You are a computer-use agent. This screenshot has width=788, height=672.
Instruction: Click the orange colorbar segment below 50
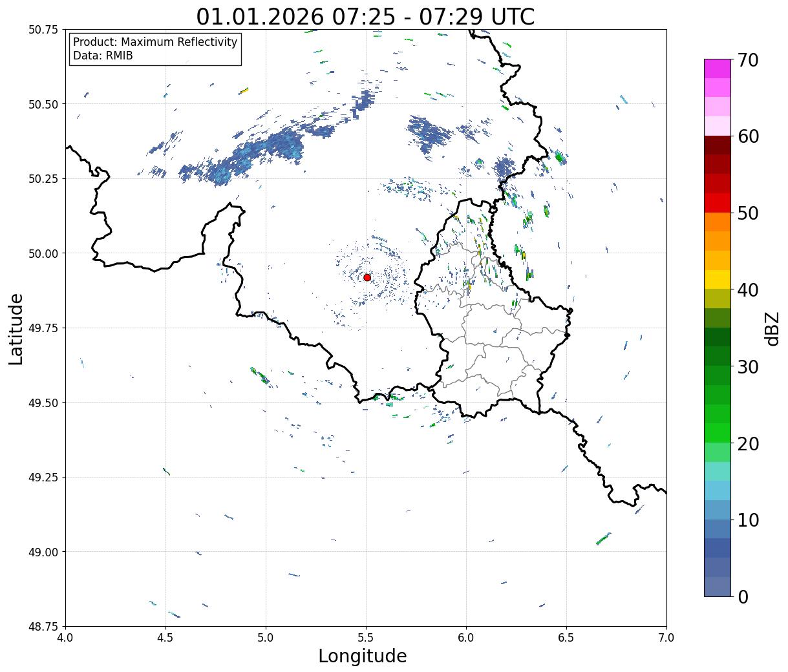(x=718, y=222)
